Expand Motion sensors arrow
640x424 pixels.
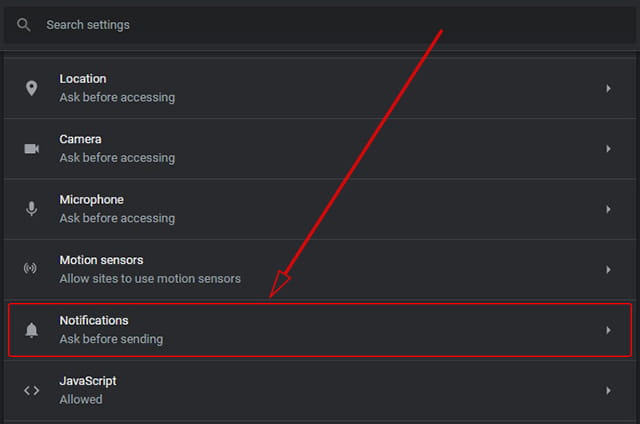click(x=608, y=270)
